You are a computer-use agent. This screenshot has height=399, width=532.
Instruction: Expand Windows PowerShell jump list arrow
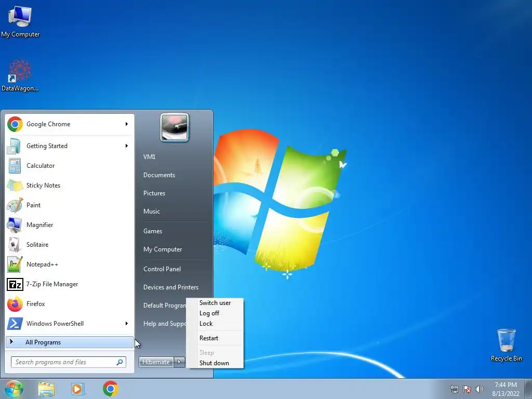click(127, 323)
